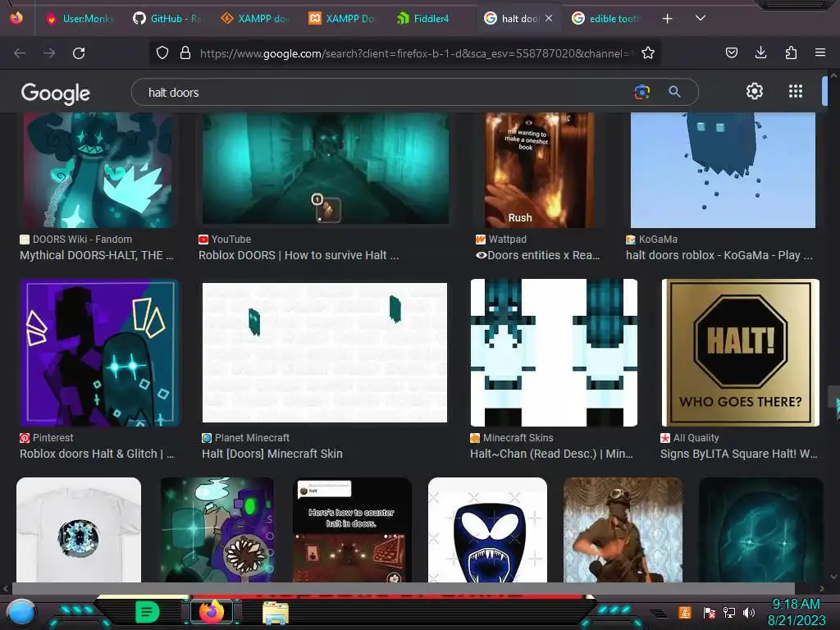This screenshot has width=840, height=630.
Task: Open the 9:18 AM clock and date
Action: click(x=797, y=612)
